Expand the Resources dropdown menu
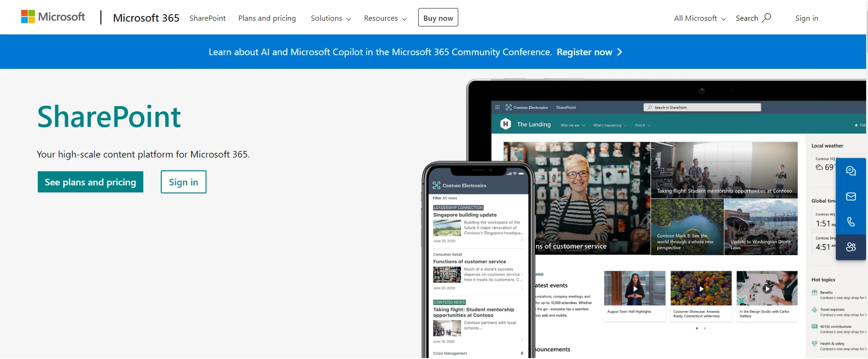 point(385,18)
